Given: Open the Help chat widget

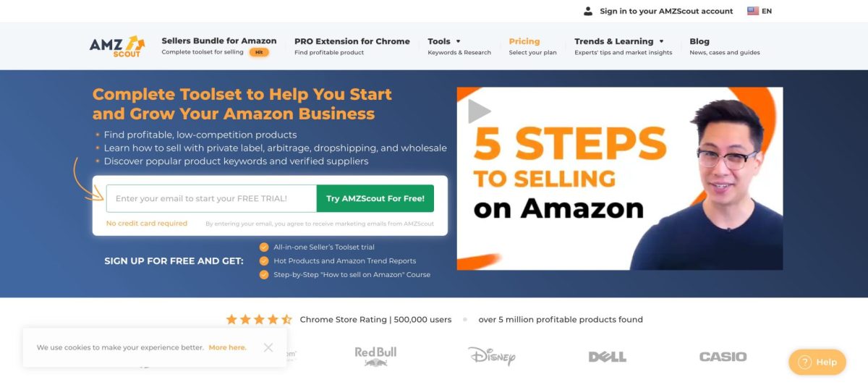Looking at the screenshot, I should coord(817,362).
